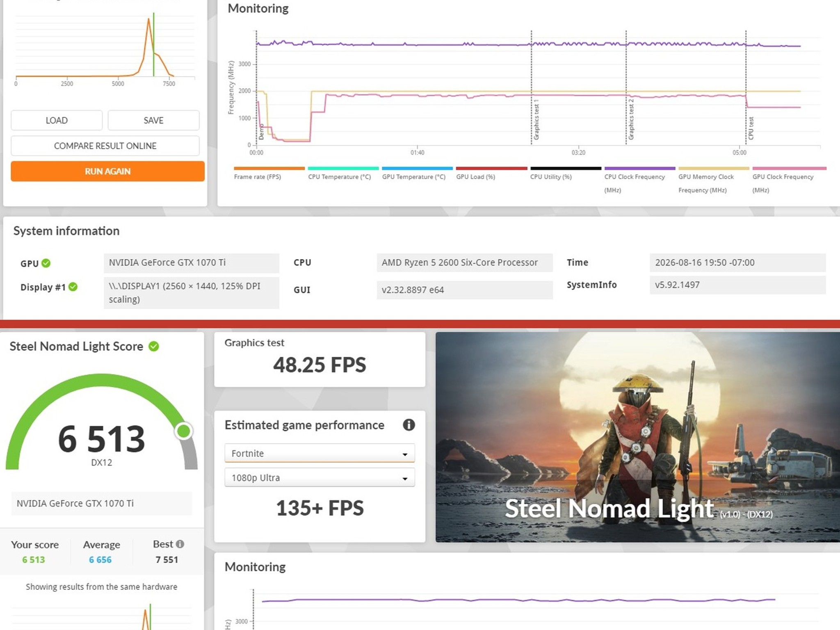Click the Graphics test 1 chart marker
Screen dimensions: 840x630
(536, 120)
